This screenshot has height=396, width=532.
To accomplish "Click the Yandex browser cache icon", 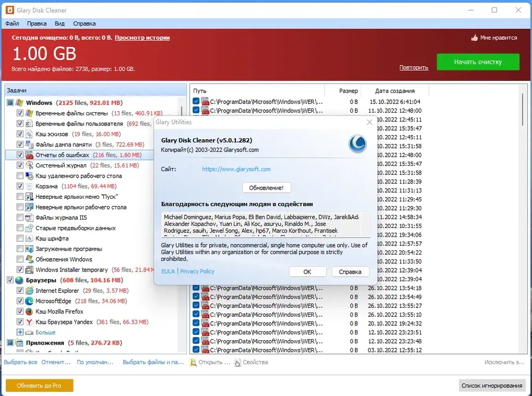I will (29, 322).
